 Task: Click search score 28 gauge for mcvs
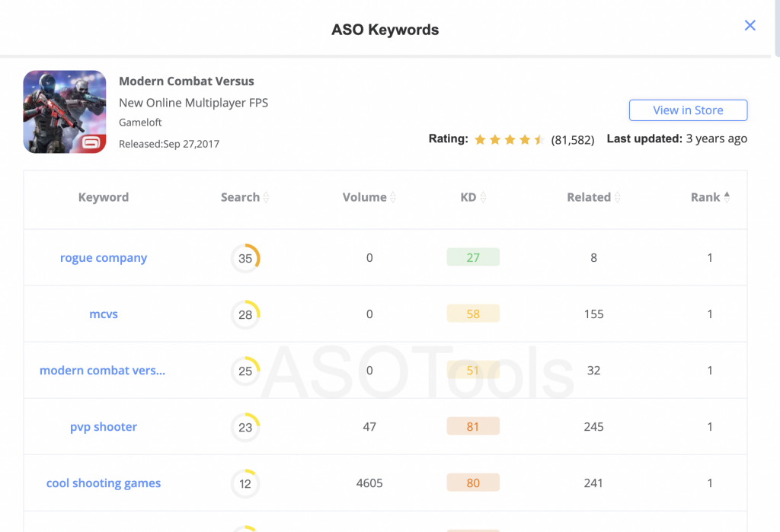pos(245,314)
